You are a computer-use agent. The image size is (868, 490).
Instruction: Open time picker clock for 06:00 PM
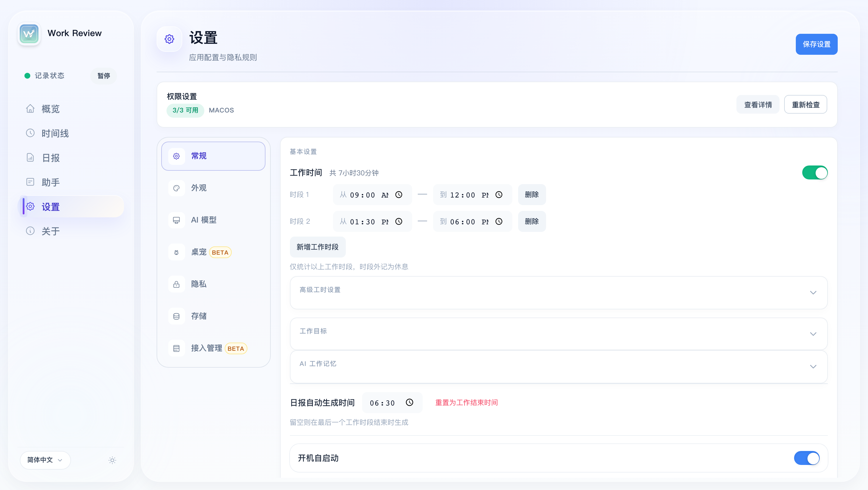pos(499,222)
